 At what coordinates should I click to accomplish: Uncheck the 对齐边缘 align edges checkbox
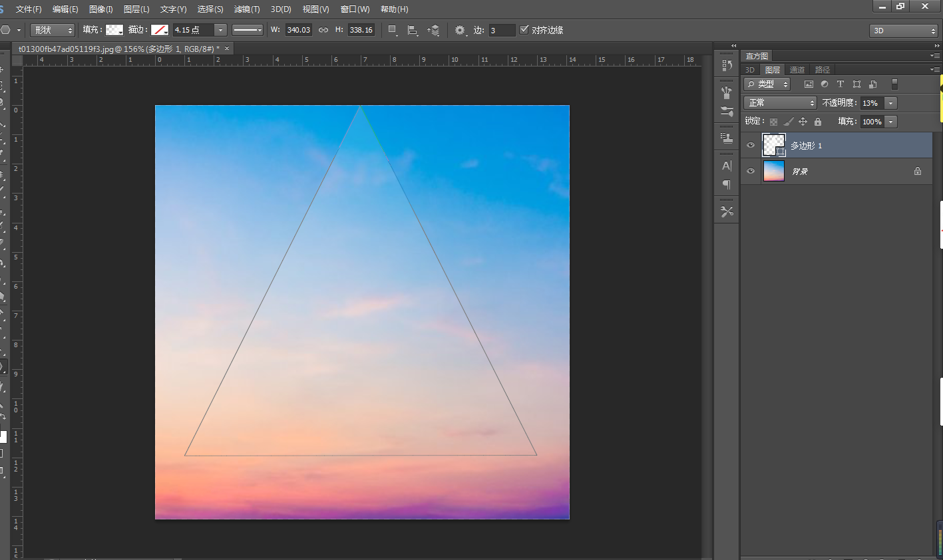click(x=524, y=30)
